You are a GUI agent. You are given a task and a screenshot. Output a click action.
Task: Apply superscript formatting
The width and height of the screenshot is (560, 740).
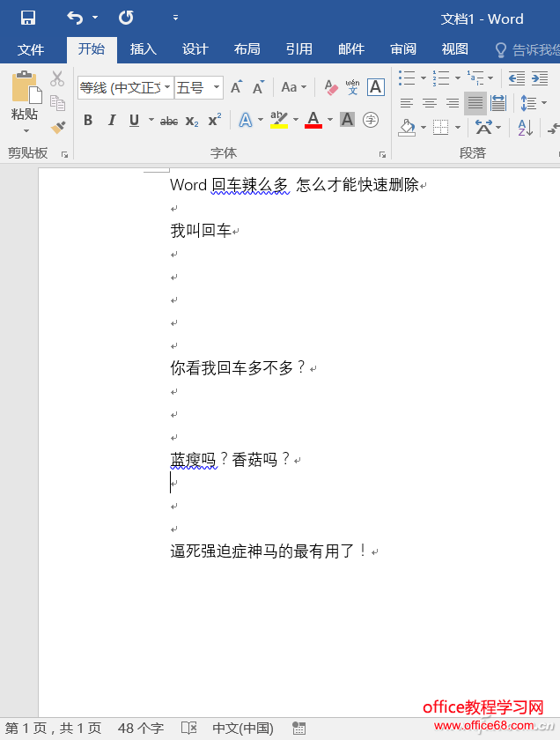tap(214, 121)
